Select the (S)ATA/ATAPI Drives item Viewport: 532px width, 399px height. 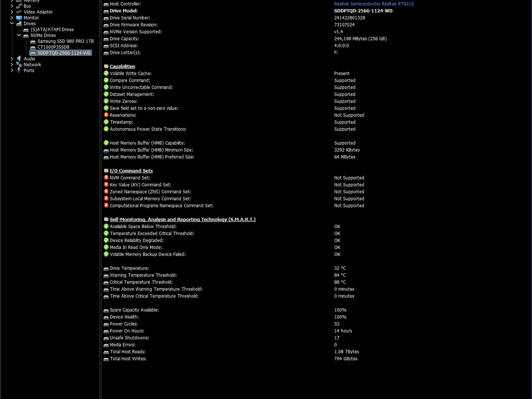[x=52, y=30]
